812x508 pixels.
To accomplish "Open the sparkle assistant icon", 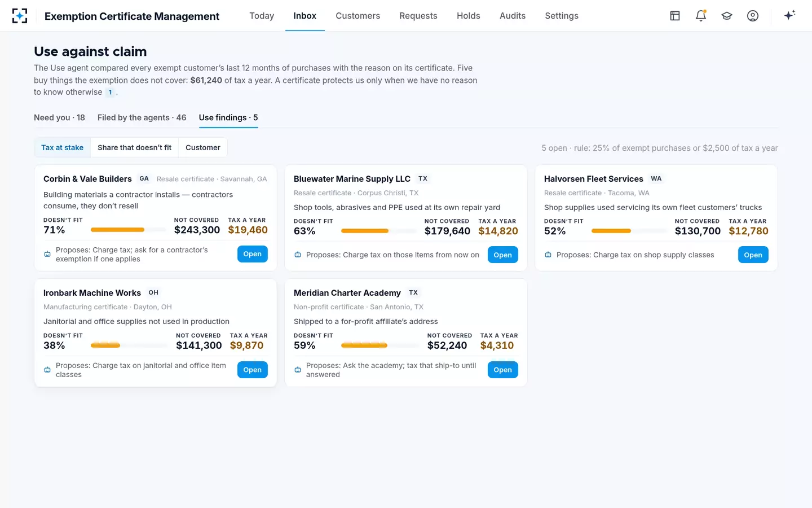I will click(x=789, y=15).
